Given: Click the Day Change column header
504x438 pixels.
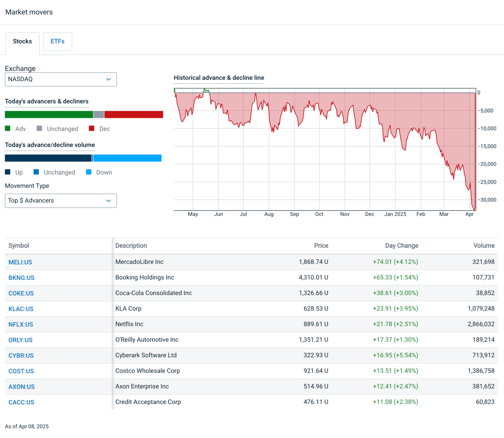Looking at the screenshot, I should click(x=401, y=246).
